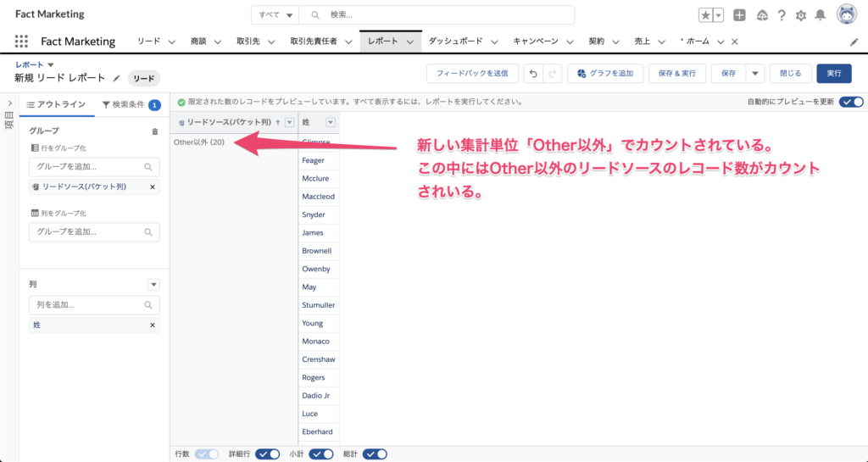This screenshot has height=462, width=868.
Task: Click the 保存 & 実行 button
Action: [x=677, y=74]
